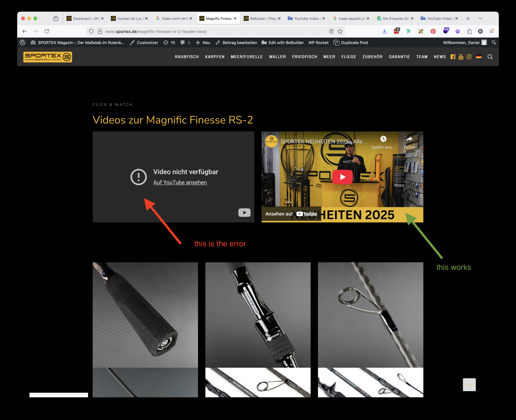Screen dimensions: 516x420
Task: Open FLIEGE navigation menu
Action: tap(349, 57)
